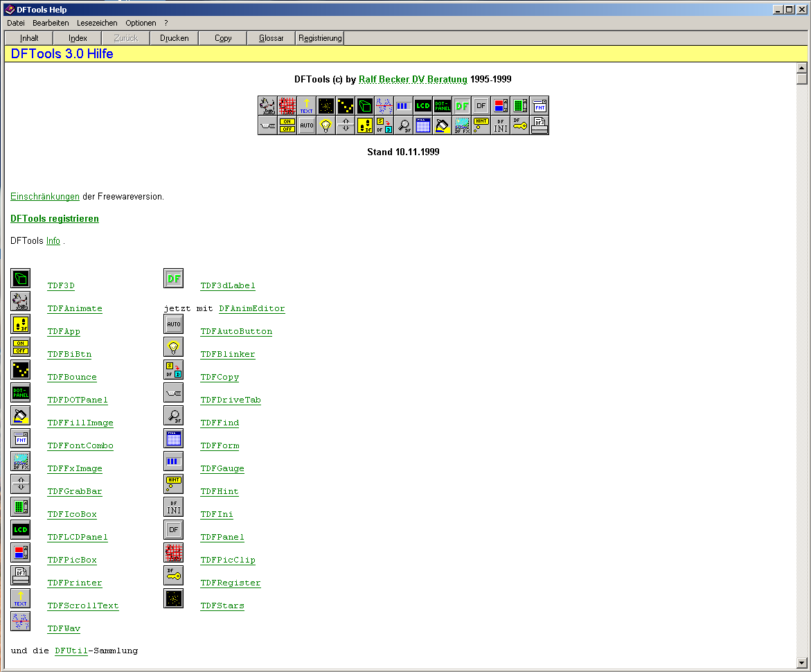The height and width of the screenshot is (672, 811).
Task: Click the TDFPrinter icon
Action: 20,576
